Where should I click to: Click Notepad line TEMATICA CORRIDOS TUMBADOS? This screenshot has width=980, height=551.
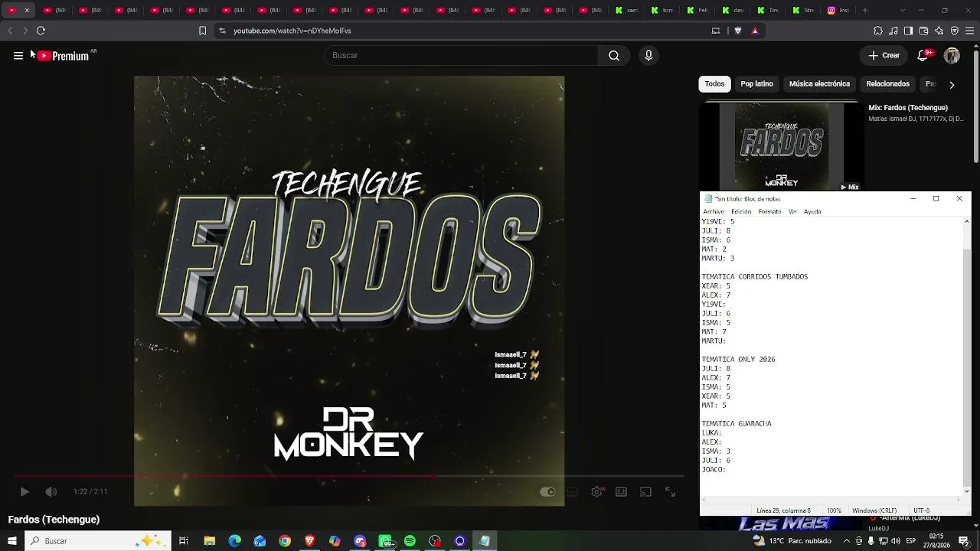coord(755,277)
